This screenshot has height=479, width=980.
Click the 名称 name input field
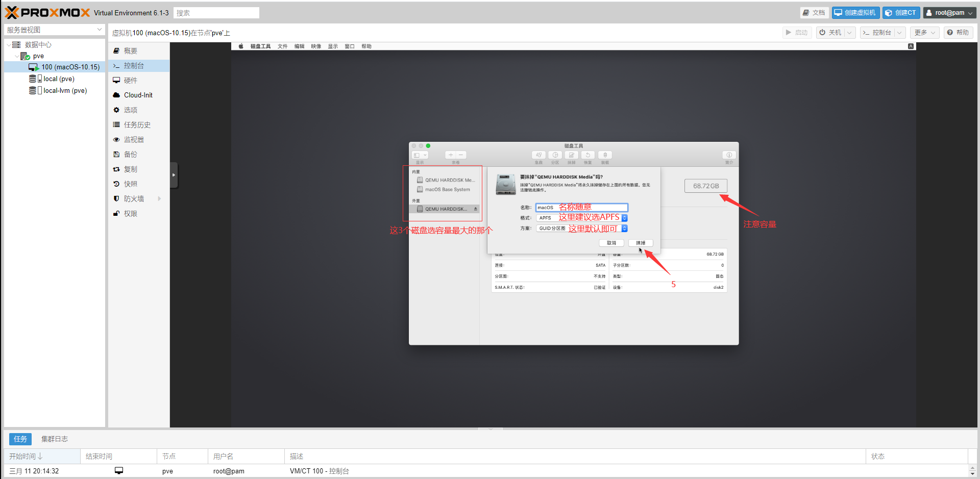point(581,208)
